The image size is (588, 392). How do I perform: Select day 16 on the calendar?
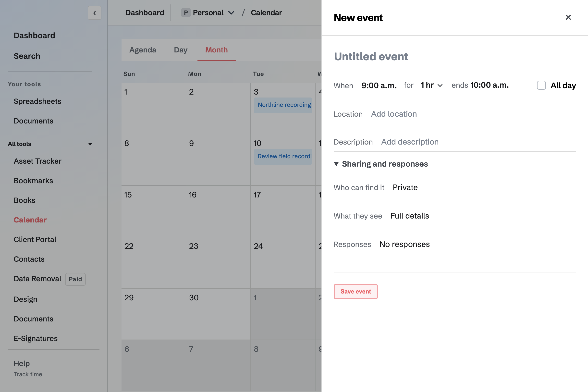218,211
